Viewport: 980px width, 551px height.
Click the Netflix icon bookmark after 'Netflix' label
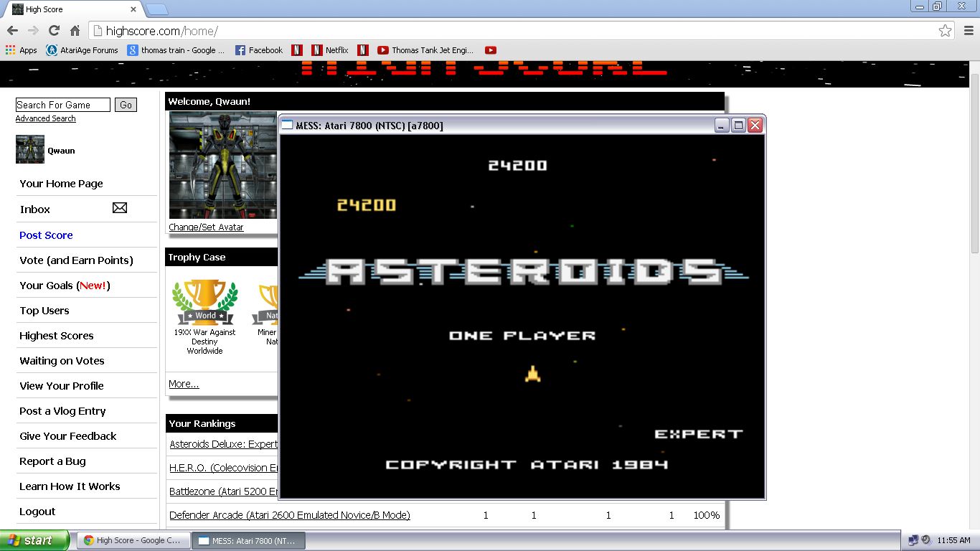363,50
